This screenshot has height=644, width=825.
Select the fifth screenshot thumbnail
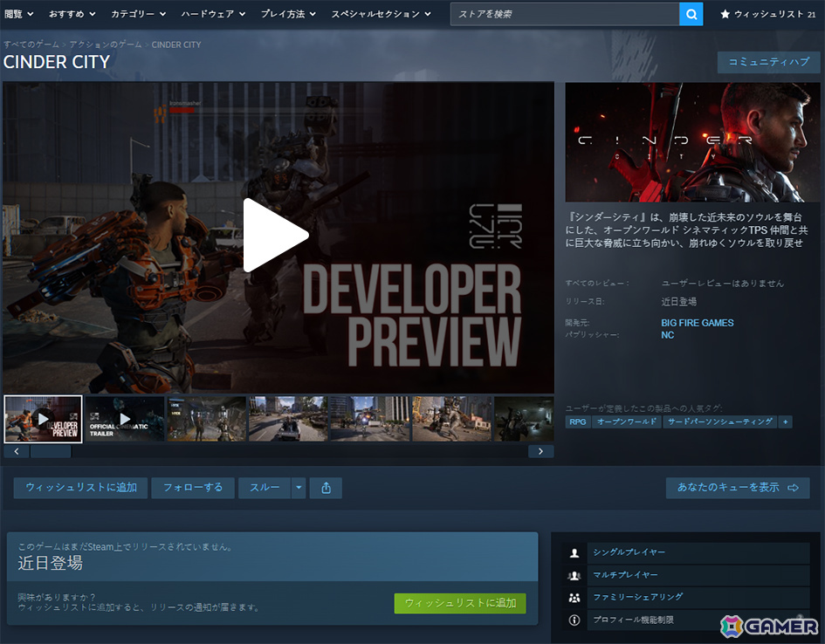tap(369, 419)
